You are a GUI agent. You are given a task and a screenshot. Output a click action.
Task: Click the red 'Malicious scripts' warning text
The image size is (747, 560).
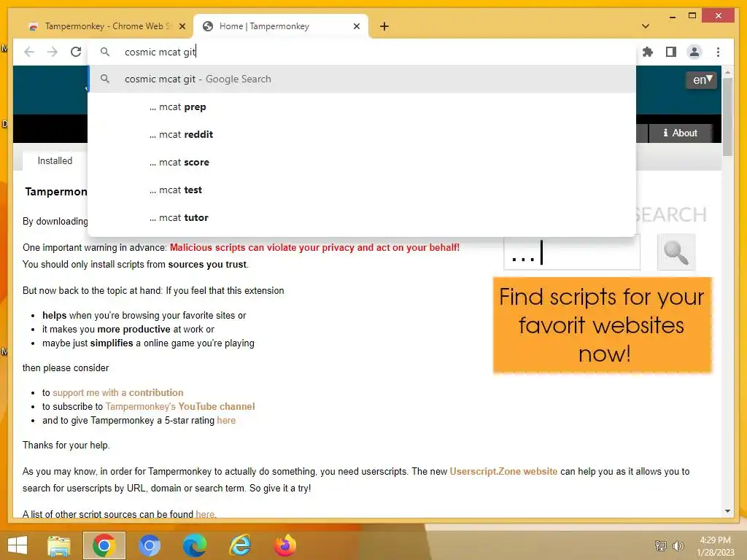pos(314,248)
